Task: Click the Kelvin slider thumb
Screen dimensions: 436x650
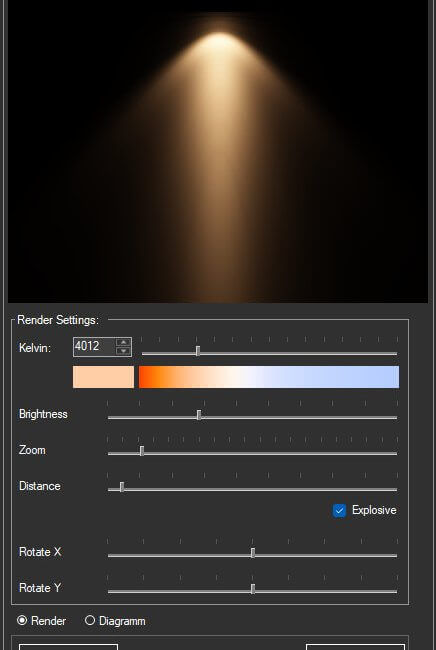Action: pyautogui.click(x=198, y=351)
